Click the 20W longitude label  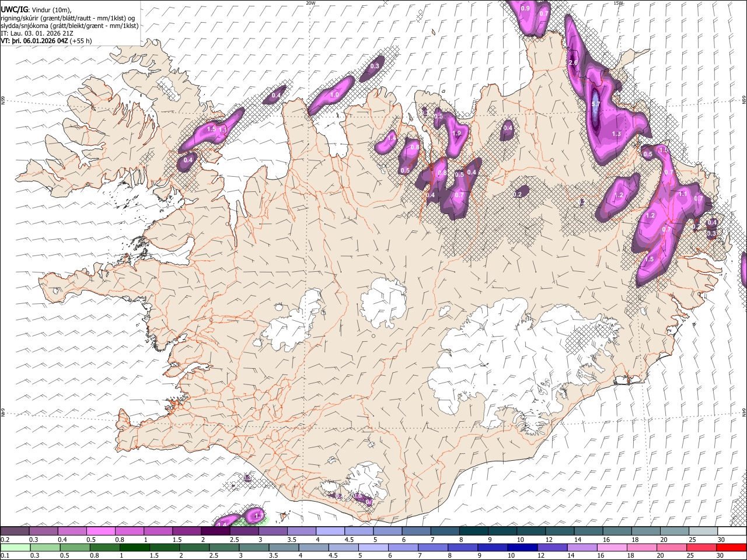pos(310,3)
